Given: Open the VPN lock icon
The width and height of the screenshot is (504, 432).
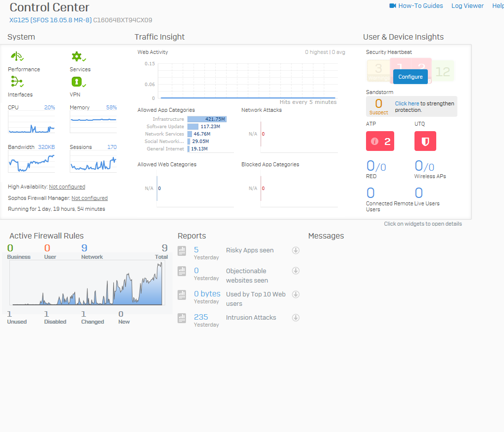Looking at the screenshot, I should click(79, 82).
